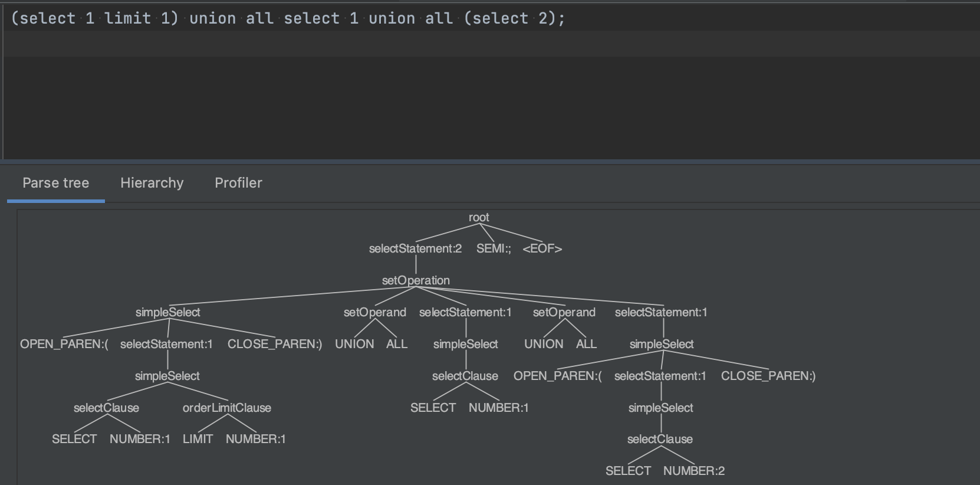
Task: Select the rightmost CLOSE_PAREN:) node
Action: [768, 376]
